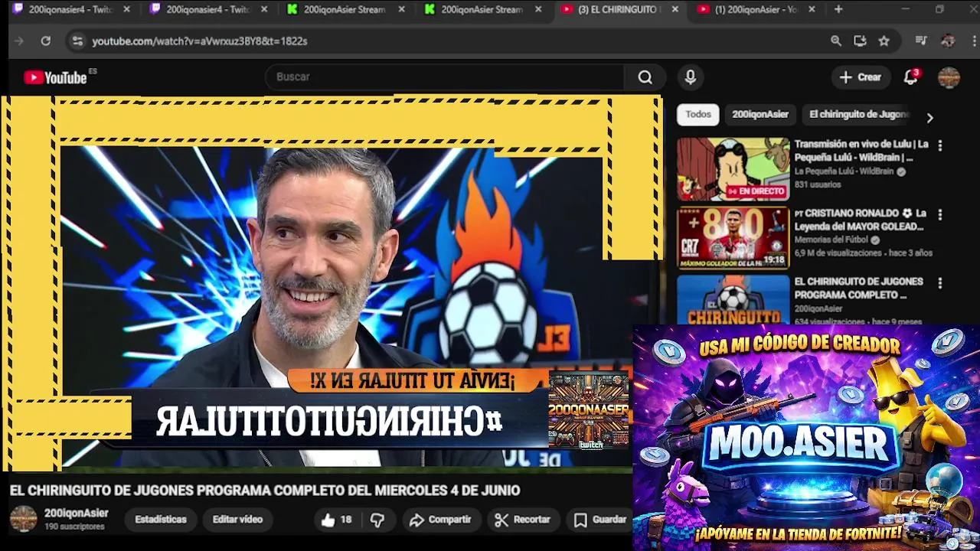
Task: Close the (1) 200iqonAsier YouTube tab
Action: (812, 9)
